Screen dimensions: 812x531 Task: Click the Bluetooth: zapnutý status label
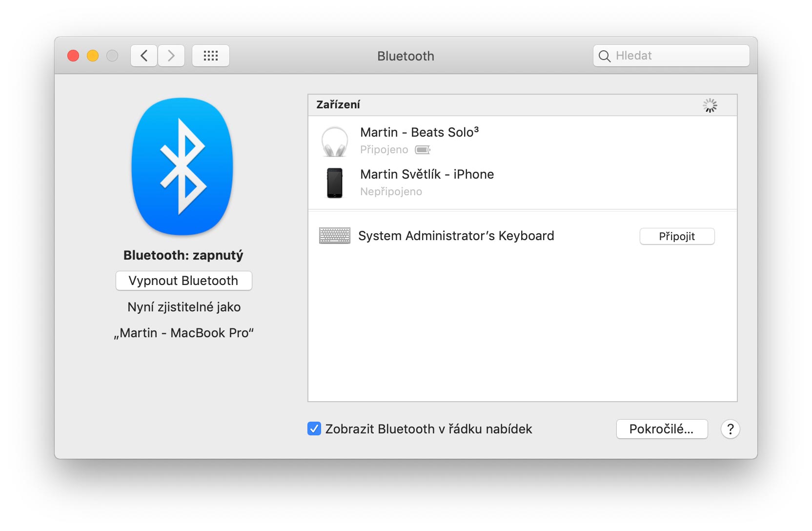183,255
